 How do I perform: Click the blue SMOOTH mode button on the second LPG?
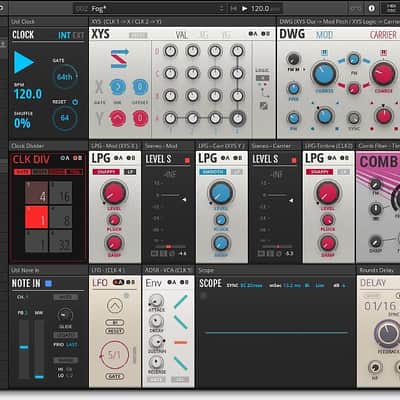pyautogui.click(x=213, y=172)
